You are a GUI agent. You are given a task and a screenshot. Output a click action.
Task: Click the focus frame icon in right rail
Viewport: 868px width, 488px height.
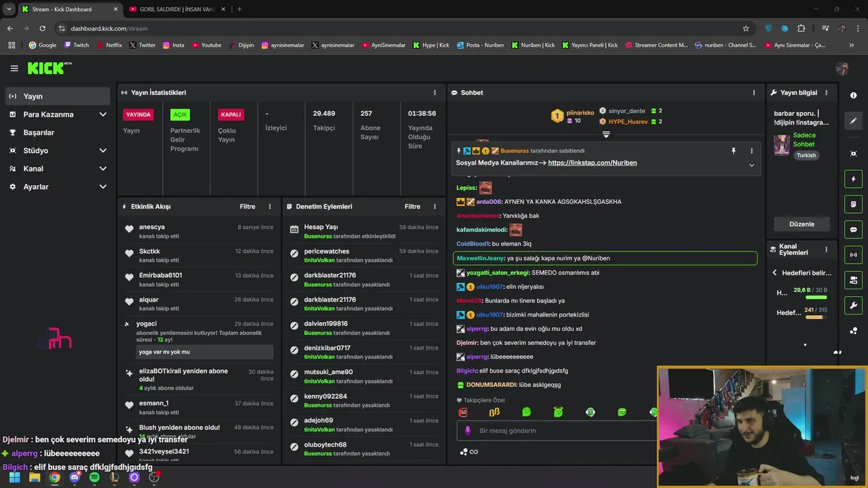853,154
